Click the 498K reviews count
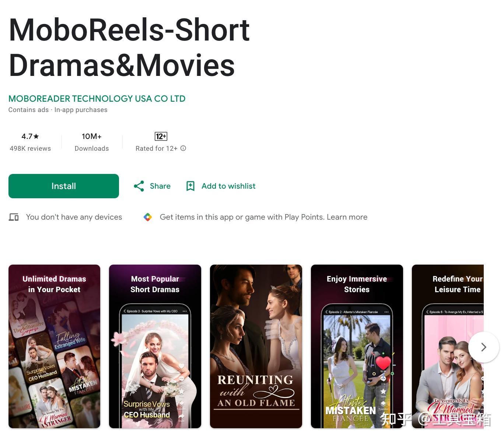The image size is (504, 440). click(x=30, y=149)
